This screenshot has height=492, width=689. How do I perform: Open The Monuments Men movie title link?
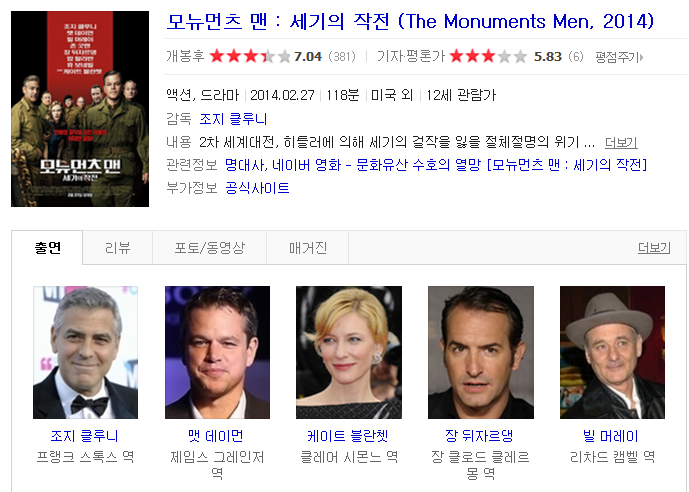click(410, 22)
